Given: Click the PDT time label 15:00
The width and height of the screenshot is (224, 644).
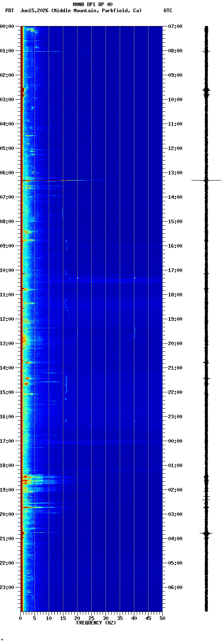Looking at the screenshot, I should 7,392.
